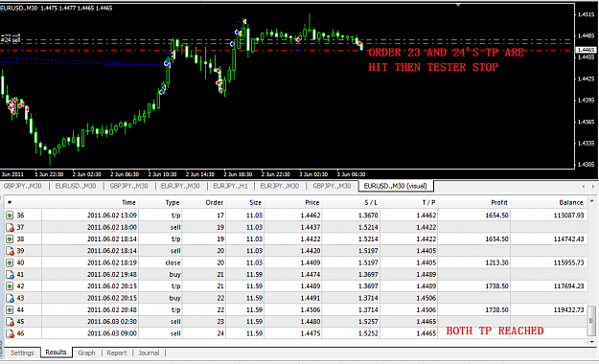Screen dimensions: 599x364
Task: Click the row 38 take-profit order icon
Action: (x=10, y=239)
